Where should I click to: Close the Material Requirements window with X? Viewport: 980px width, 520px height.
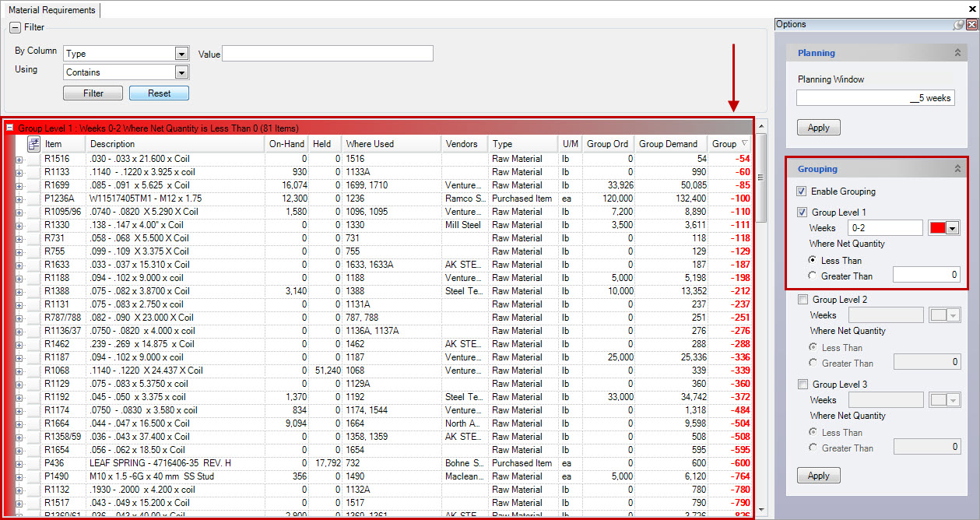point(972,8)
